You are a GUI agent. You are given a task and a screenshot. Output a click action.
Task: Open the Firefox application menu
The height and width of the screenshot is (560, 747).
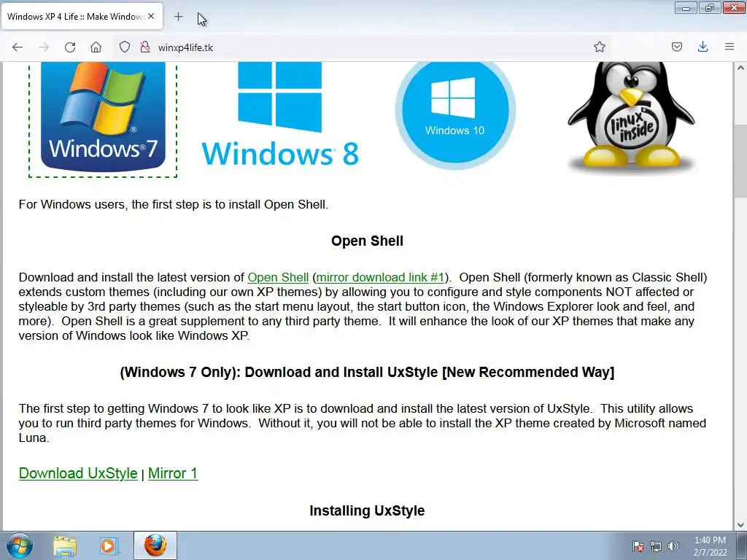coord(729,47)
